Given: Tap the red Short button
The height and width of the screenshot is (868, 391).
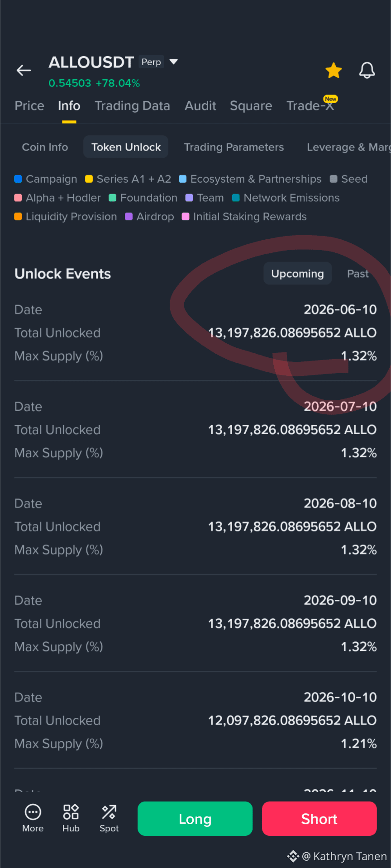Looking at the screenshot, I should pos(319,819).
